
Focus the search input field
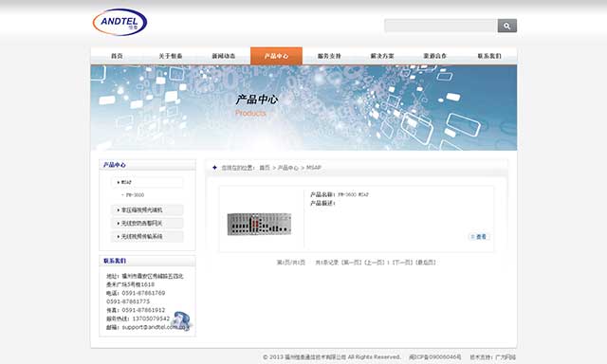point(441,26)
